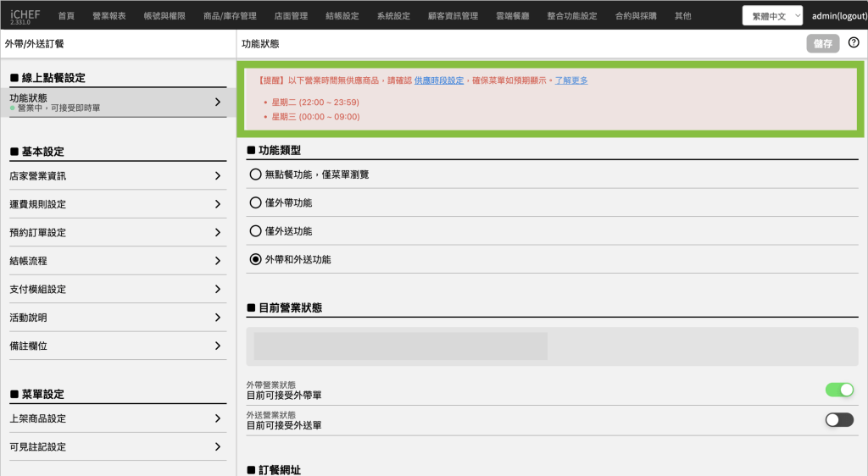Select 無點餐功能,僅菜單瀏覽 radio option
Image resolution: width=868 pixels, height=476 pixels.
pos(256,174)
